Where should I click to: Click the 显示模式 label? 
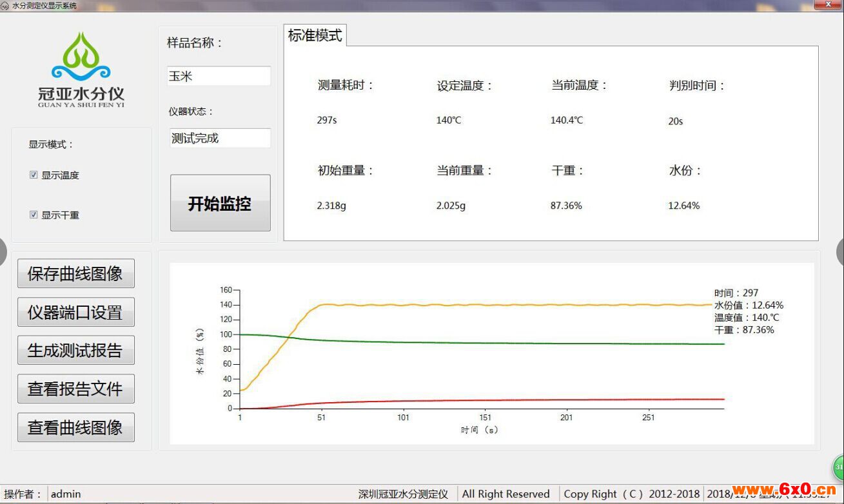coord(51,144)
